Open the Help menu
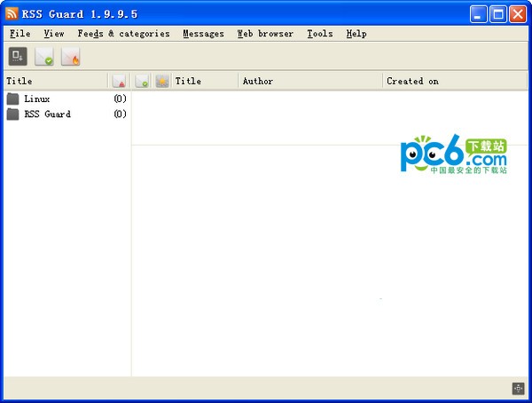This screenshot has width=532, height=403. [356, 34]
